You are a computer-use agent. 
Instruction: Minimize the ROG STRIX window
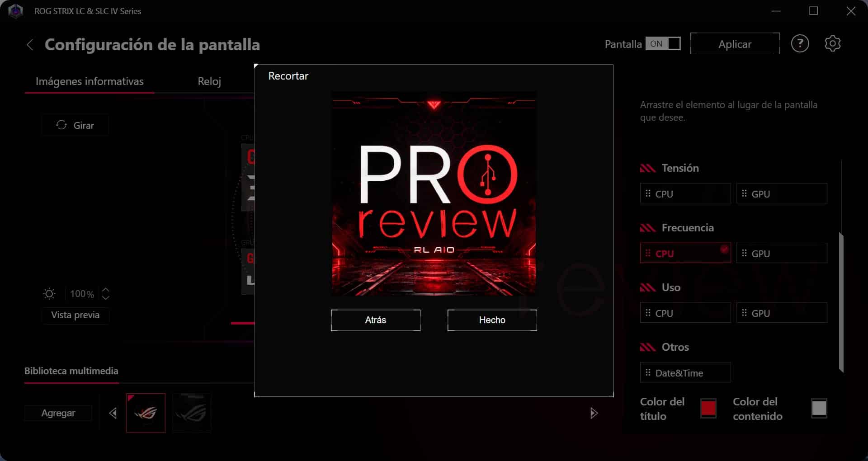(776, 11)
